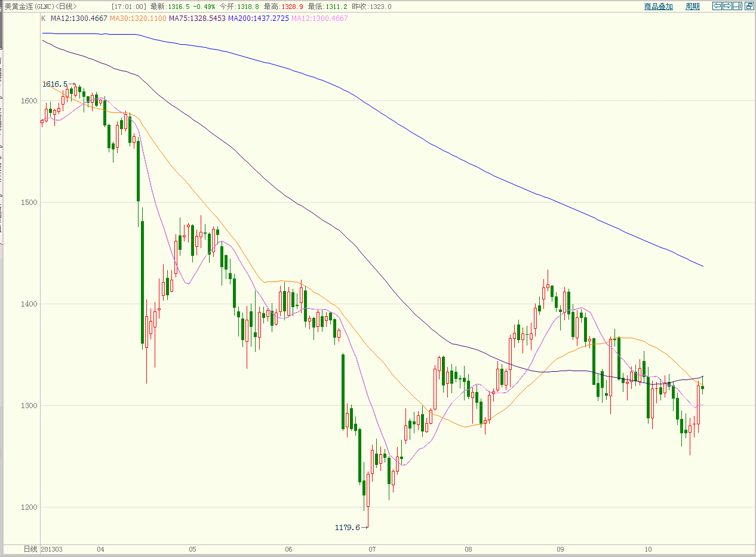Select the blue MA200:1437.2725 legend entry

[x=258, y=19]
